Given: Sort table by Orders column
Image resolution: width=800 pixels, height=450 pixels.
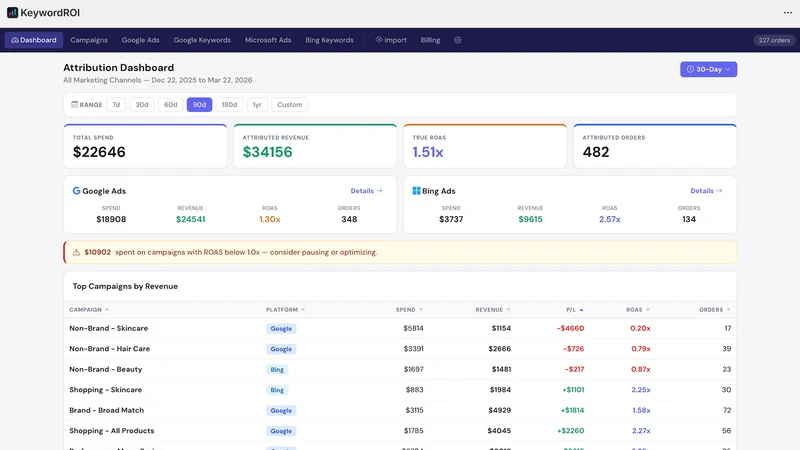Looking at the screenshot, I should [715, 310].
